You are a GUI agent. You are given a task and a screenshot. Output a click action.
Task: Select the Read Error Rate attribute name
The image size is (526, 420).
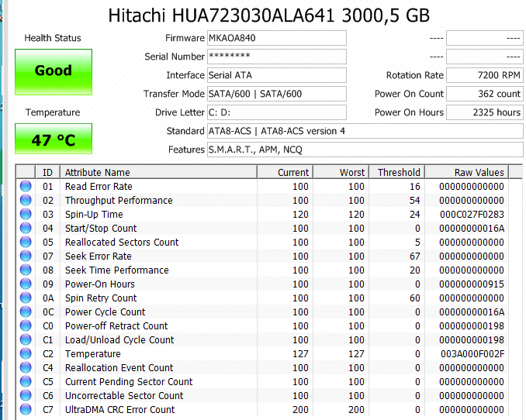(99, 187)
